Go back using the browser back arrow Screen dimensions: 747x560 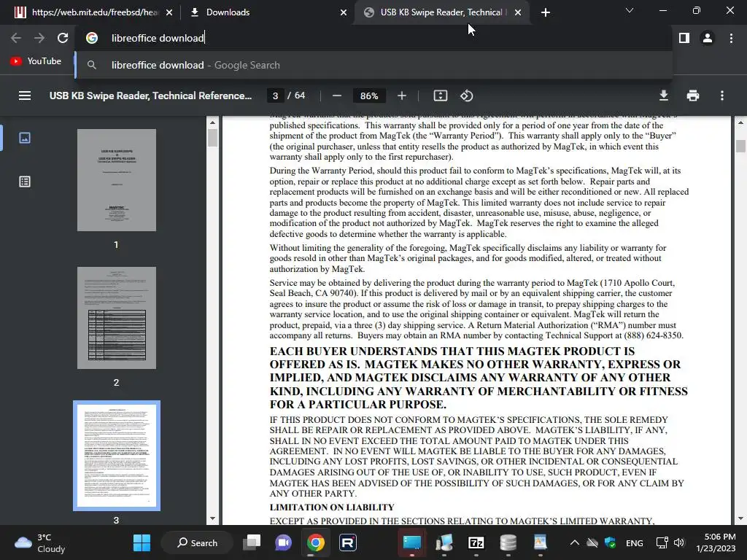[16, 38]
